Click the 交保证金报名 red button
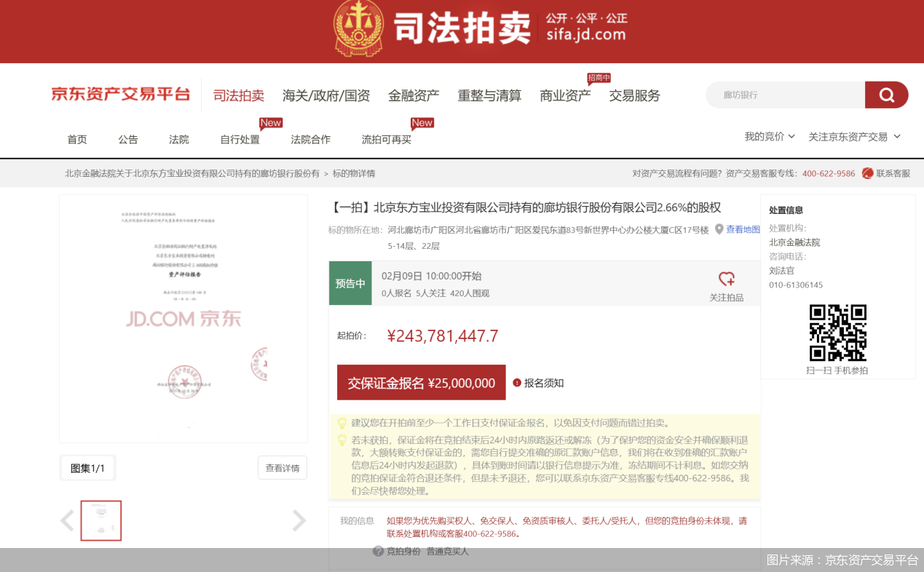The width and height of the screenshot is (924, 572). [x=421, y=381]
